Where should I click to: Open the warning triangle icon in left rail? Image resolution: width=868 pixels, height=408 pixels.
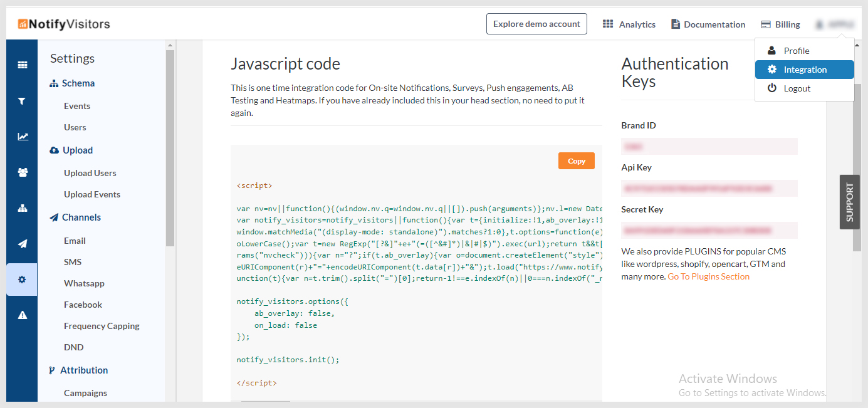[23, 315]
